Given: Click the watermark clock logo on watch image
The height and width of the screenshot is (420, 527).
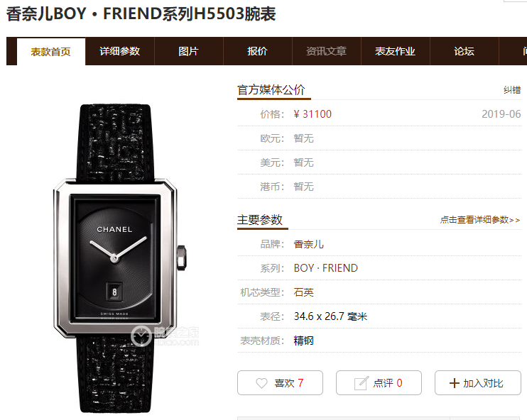Looking at the screenshot, I should [141, 336].
